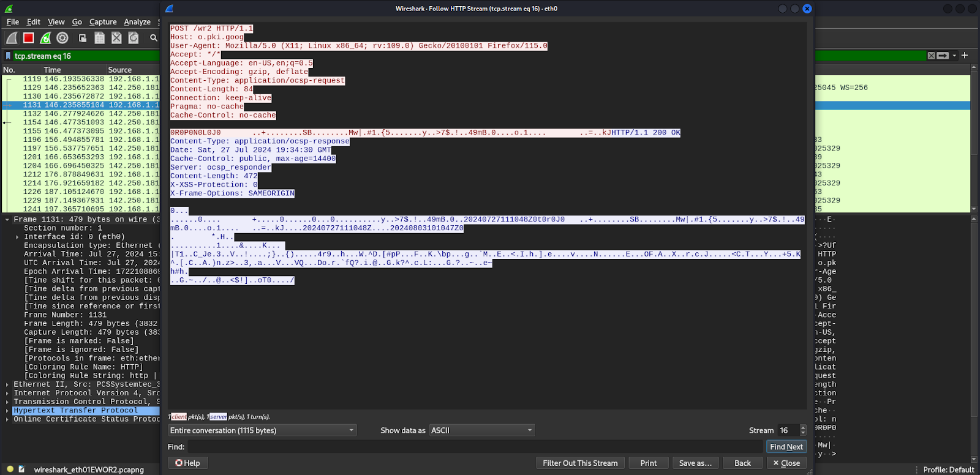The width and height of the screenshot is (980, 475).
Task: Add a filter button with plus icon
Action: [965, 55]
